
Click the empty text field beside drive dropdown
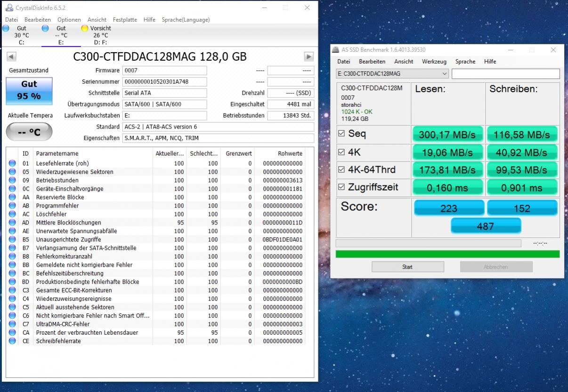506,74
